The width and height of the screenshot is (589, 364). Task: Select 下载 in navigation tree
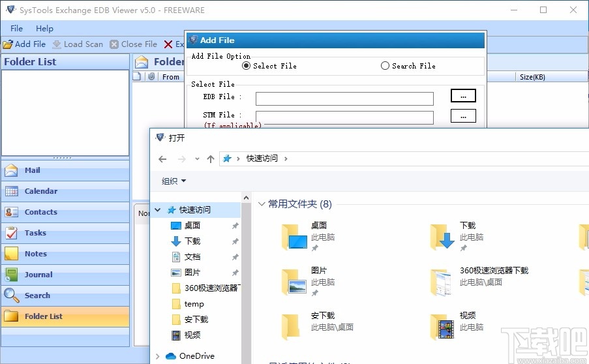click(192, 241)
